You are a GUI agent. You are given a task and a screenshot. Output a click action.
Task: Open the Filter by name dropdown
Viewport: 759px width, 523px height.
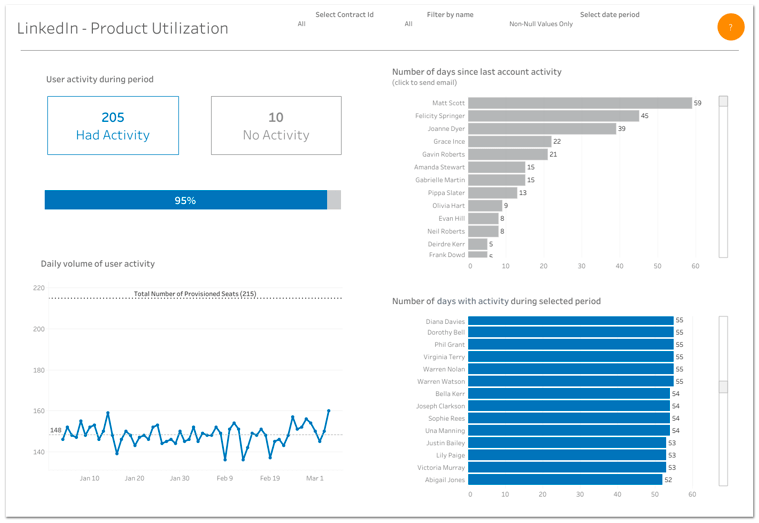tap(439, 24)
